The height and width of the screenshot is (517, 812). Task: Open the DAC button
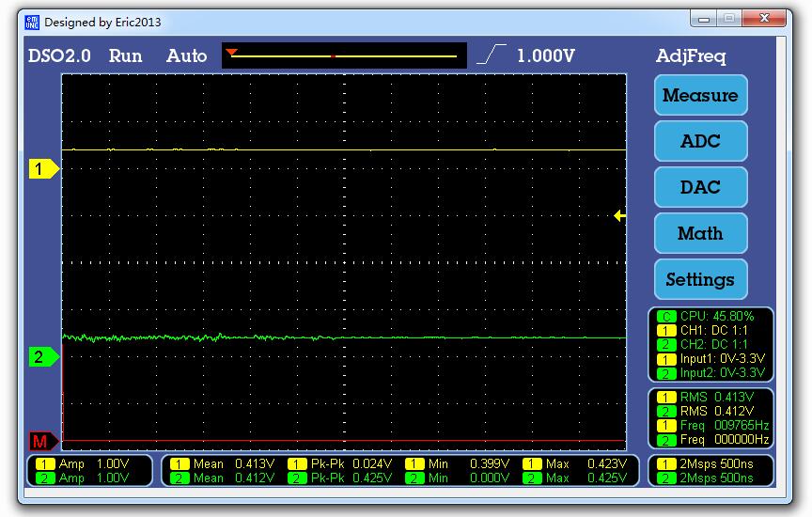pyautogui.click(x=700, y=187)
